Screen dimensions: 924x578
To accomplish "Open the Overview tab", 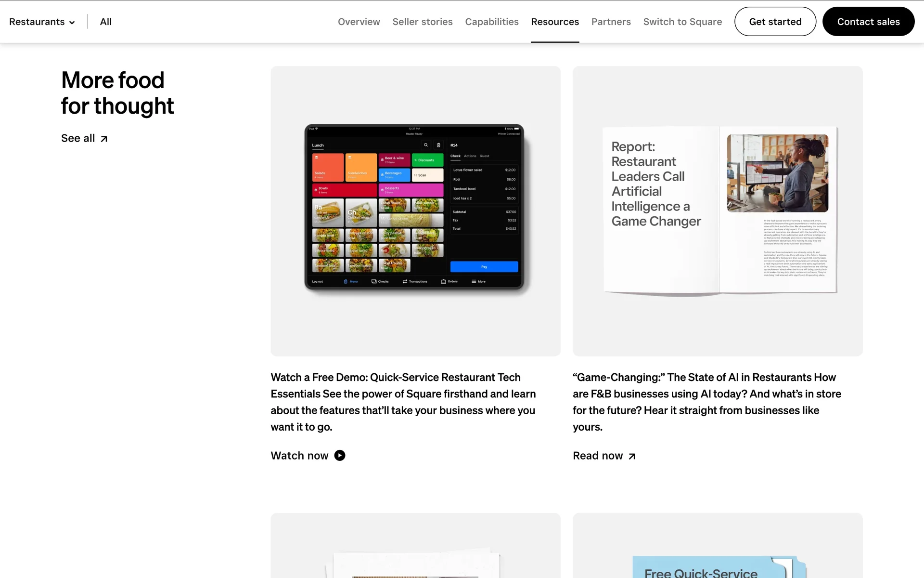I will 359,22.
